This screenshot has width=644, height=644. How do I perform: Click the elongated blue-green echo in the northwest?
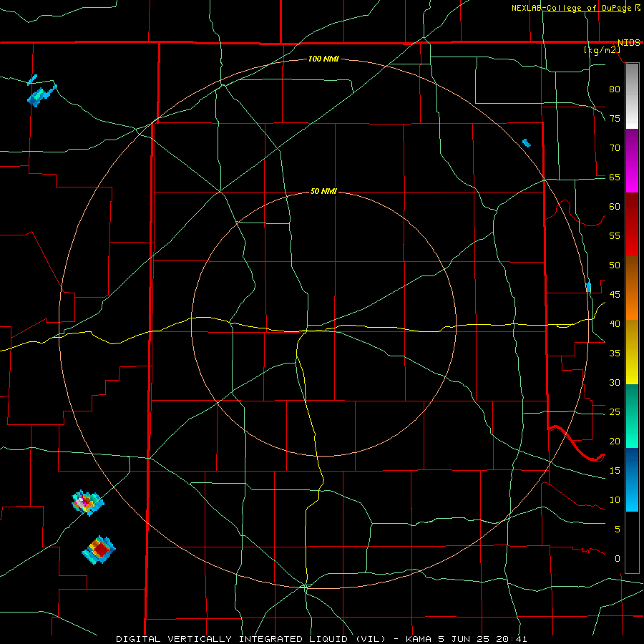(42, 95)
